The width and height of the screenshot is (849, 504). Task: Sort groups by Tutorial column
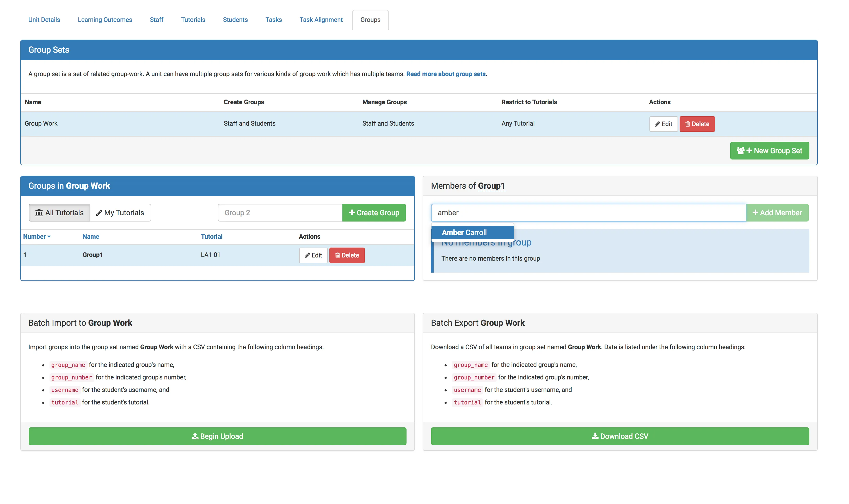pos(211,236)
